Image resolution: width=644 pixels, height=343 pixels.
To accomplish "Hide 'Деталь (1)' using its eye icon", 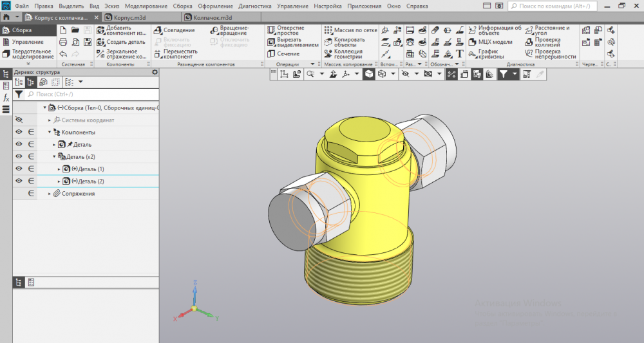I will pos(19,169).
